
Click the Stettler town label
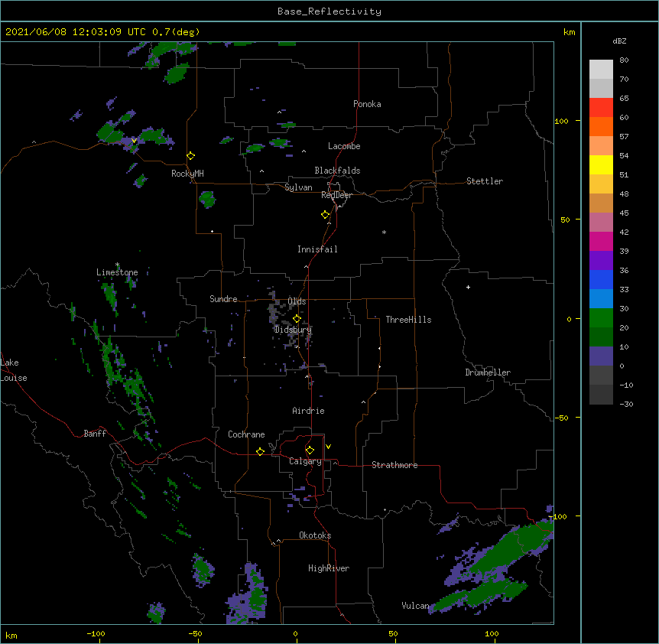[x=485, y=181]
